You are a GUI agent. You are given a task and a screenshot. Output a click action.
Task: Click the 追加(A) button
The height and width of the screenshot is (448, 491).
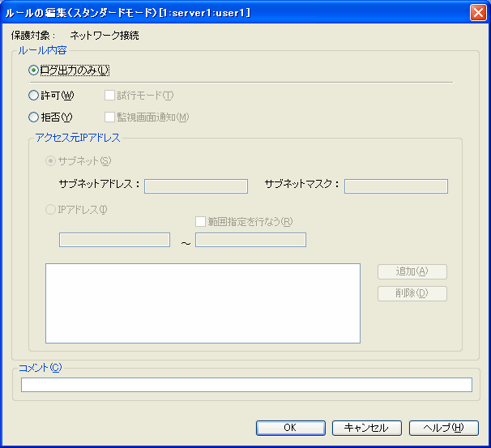coord(412,271)
